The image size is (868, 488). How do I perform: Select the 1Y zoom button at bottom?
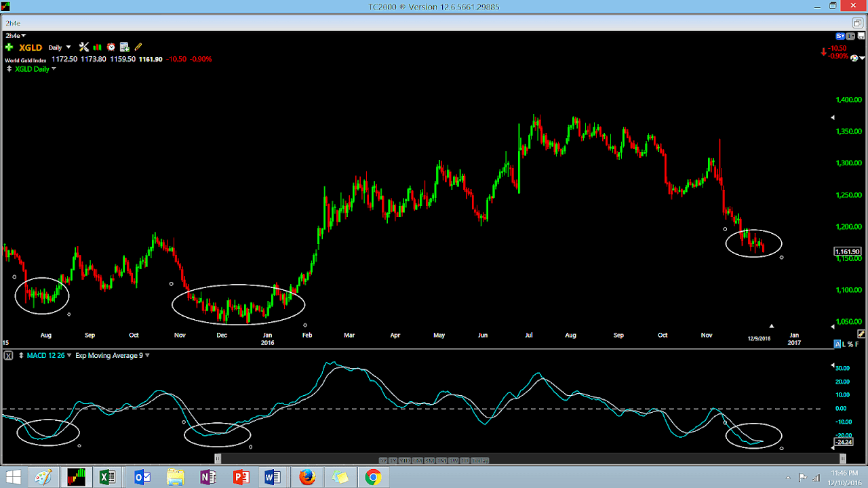(x=393, y=460)
